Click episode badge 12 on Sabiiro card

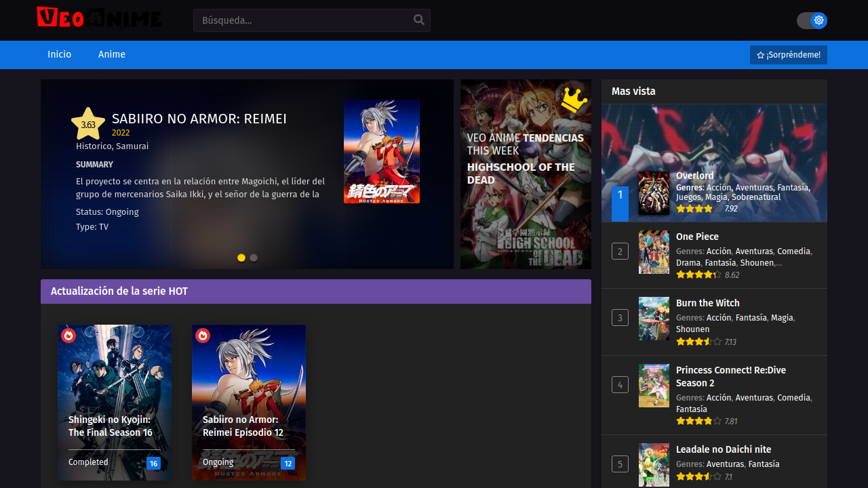(288, 464)
